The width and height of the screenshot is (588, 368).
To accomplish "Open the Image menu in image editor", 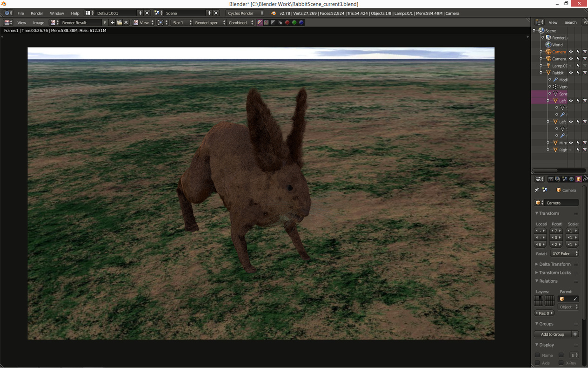I will (x=39, y=22).
